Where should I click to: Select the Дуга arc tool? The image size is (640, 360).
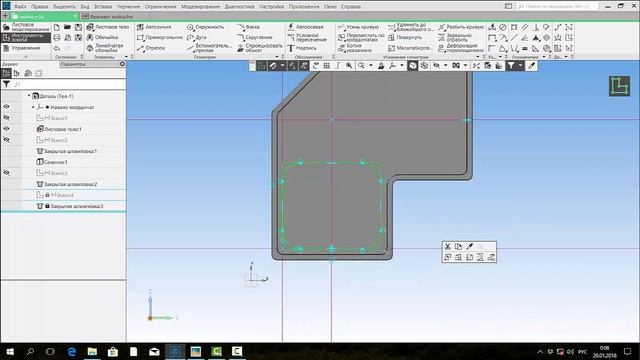tap(197, 38)
